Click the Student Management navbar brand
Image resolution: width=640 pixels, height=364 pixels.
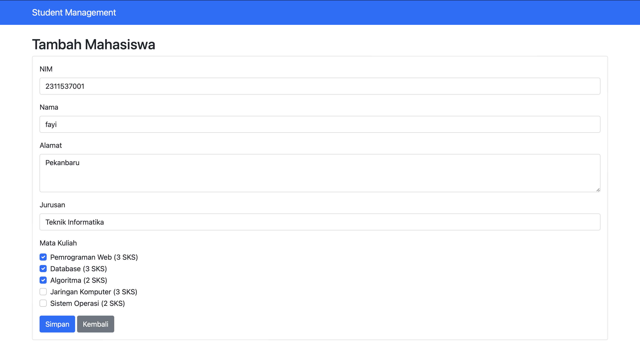pos(74,12)
